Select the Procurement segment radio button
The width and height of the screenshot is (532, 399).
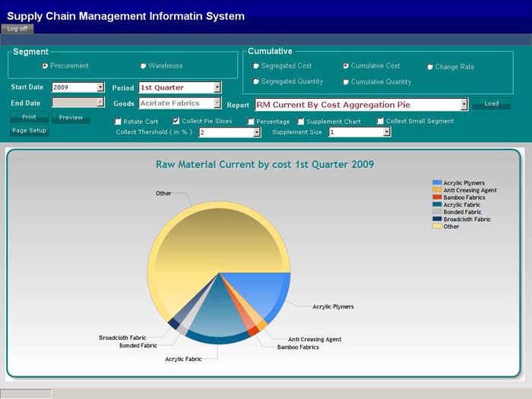pos(45,66)
